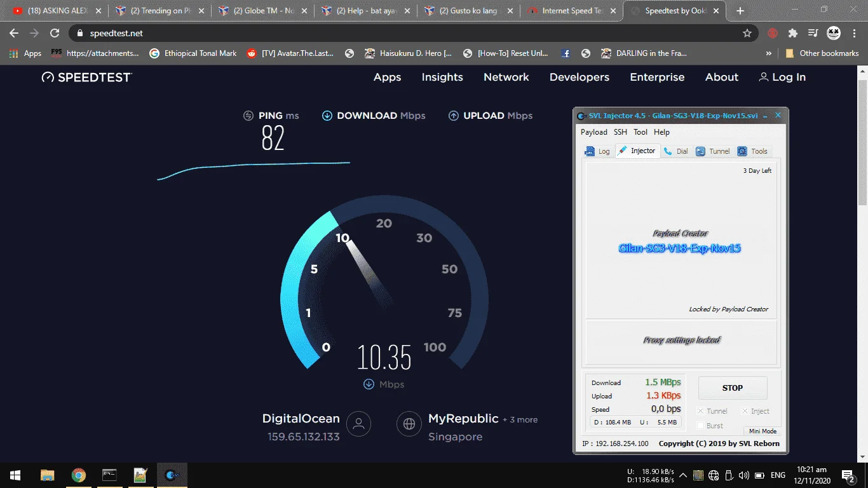Image resolution: width=868 pixels, height=488 pixels.
Task: Open the Developers navigation link
Action: tap(580, 77)
